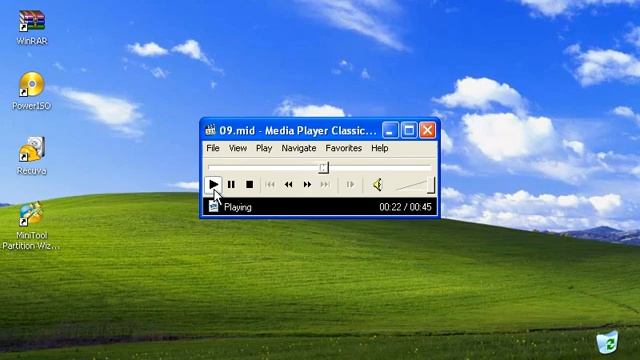Click the Play button in Media Player Classic

(x=213, y=184)
